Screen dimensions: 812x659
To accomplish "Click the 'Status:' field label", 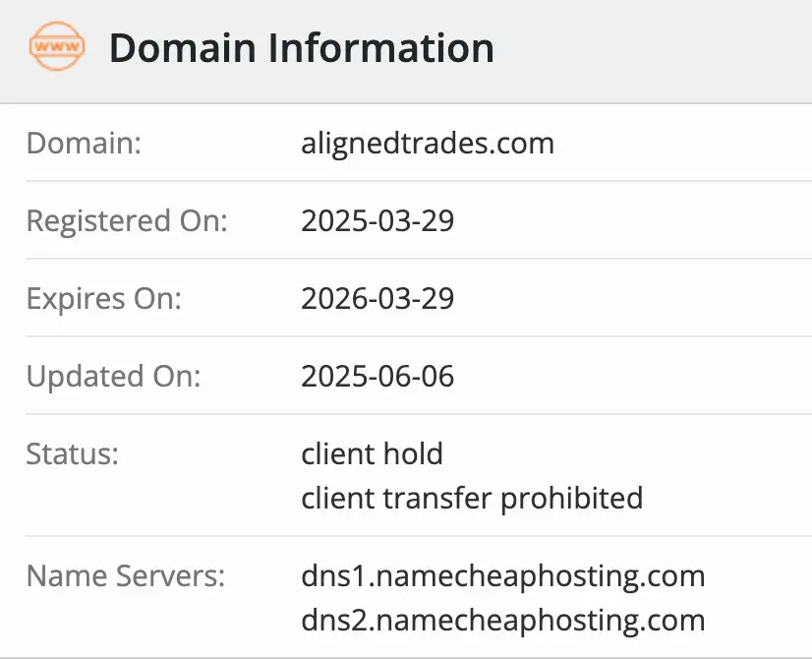I will (73, 453).
